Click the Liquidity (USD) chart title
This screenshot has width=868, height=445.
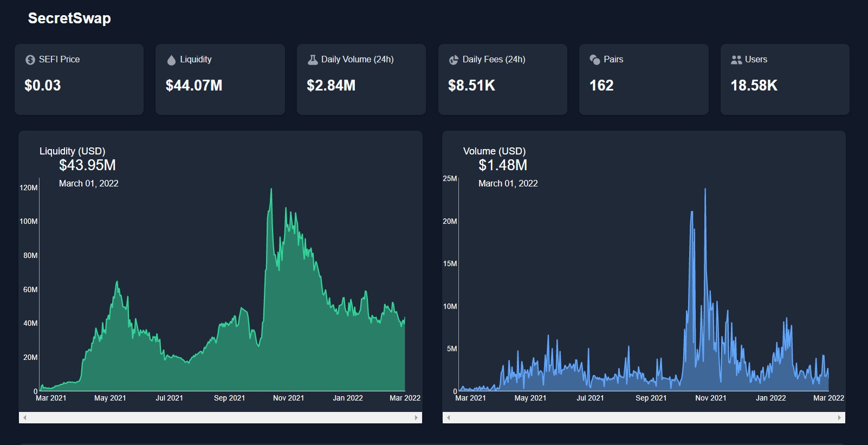coord(73,151)
